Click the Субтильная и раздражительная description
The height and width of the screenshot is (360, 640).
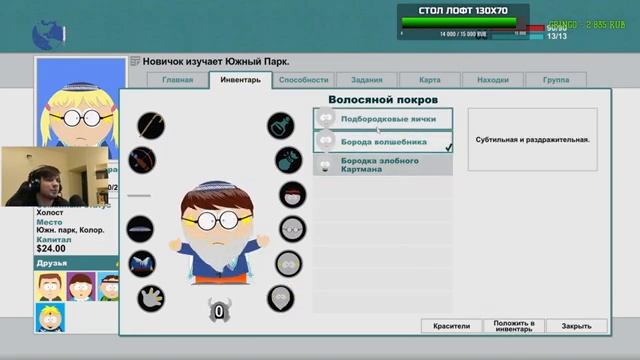tap(533, 140)
